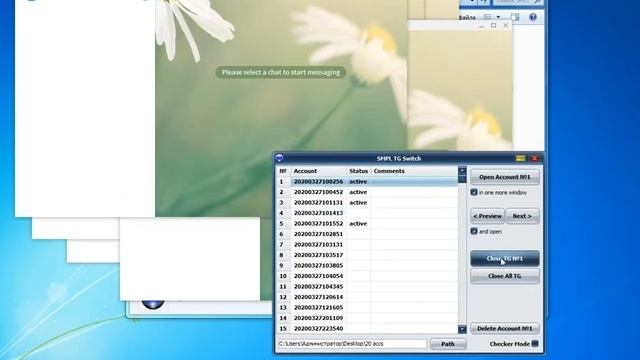Click the Open Account №1 button
640x360 pixels.
coord(504,177)
